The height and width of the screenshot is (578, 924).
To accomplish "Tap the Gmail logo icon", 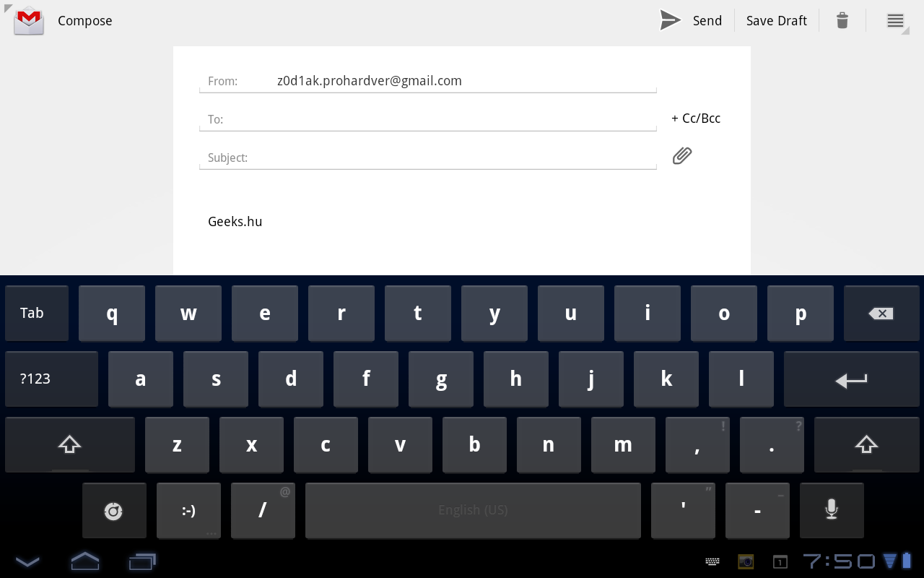I will tap(29, 20).
